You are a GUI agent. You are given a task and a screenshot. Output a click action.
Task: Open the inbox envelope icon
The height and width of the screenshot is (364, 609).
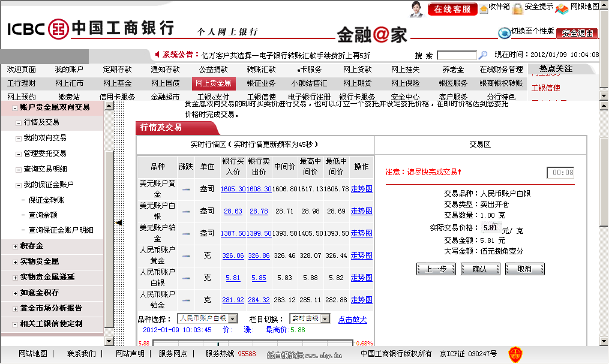pos(484,9)
